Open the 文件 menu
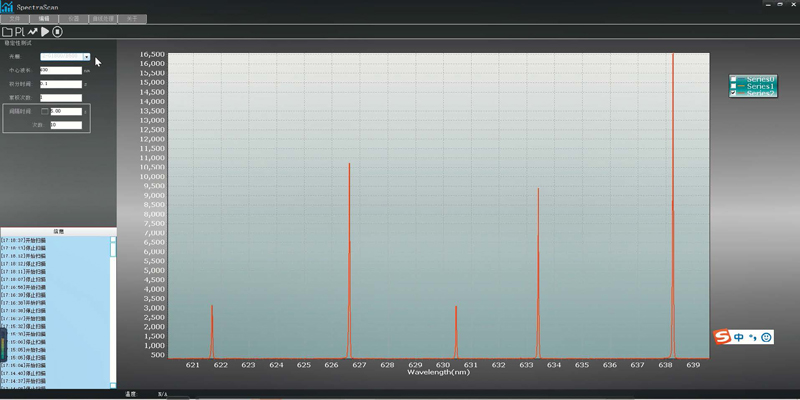The image size is (800, 400). point(15,19)
